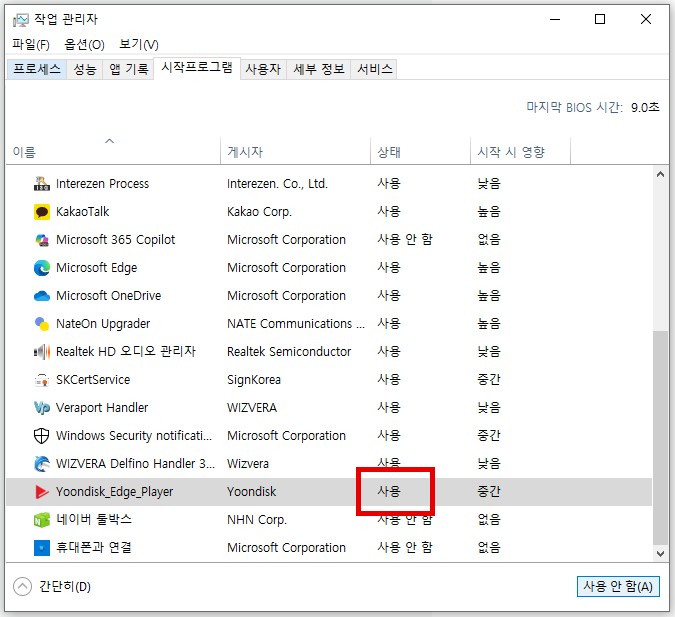Click the Interezen Process row name
Image resolution: width=675 pixels, height=617 pixels.
click(102, 184)
